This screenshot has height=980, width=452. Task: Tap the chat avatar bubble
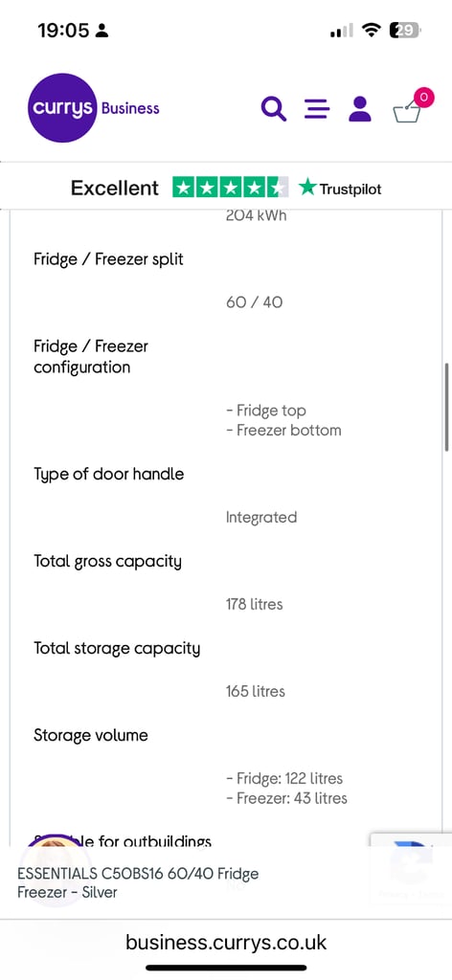pos(56,871)
